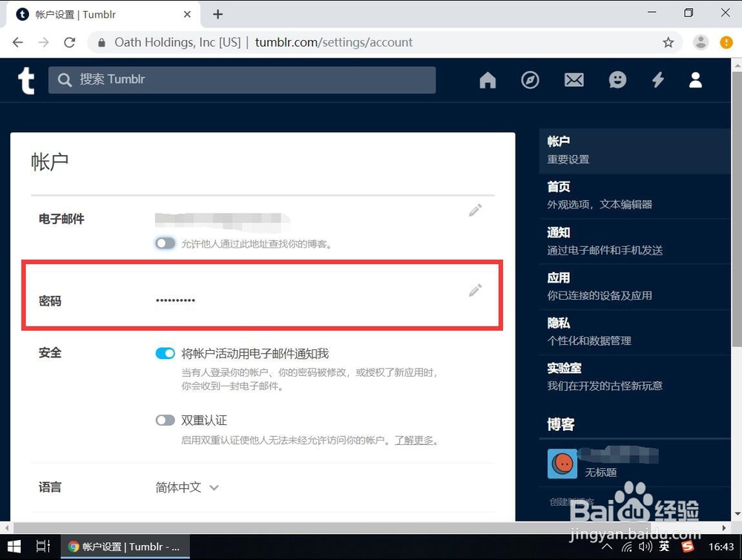This screenshot has width=742, height=560.
Task: Enable 双重认证 two-factor authentication
Action: [165, 420]
